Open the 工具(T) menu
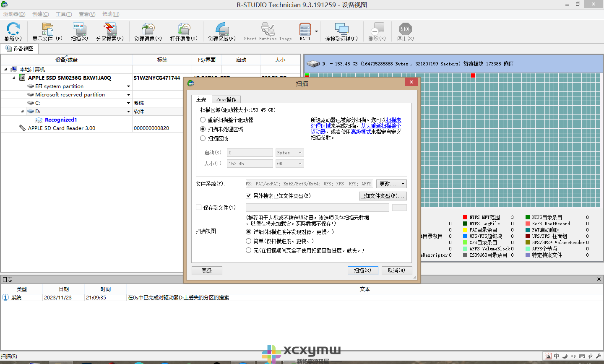The image size is (604, 364). pyautogui.click(x=64, y=14)
